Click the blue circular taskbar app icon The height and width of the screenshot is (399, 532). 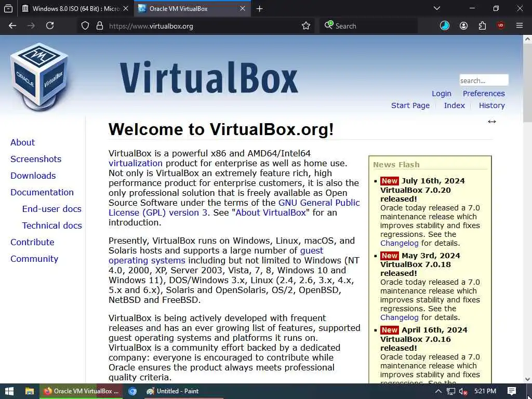tap(132, 391)
